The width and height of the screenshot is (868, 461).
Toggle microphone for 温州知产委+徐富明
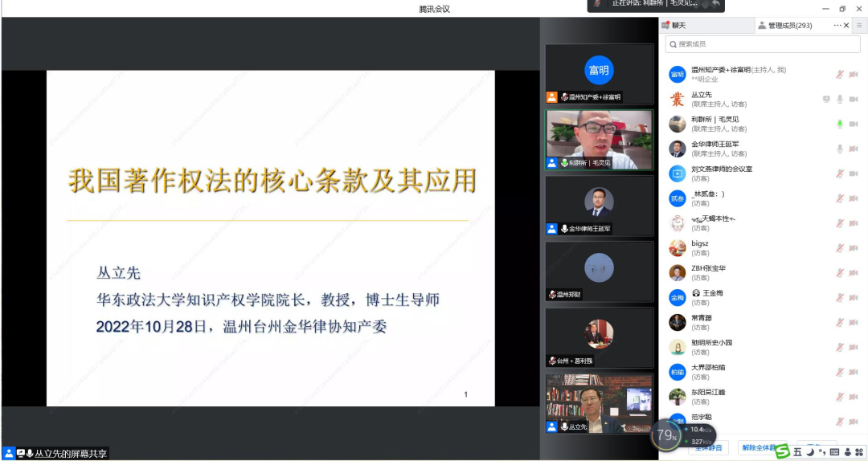pyautogui.click(x=840, y=75)
